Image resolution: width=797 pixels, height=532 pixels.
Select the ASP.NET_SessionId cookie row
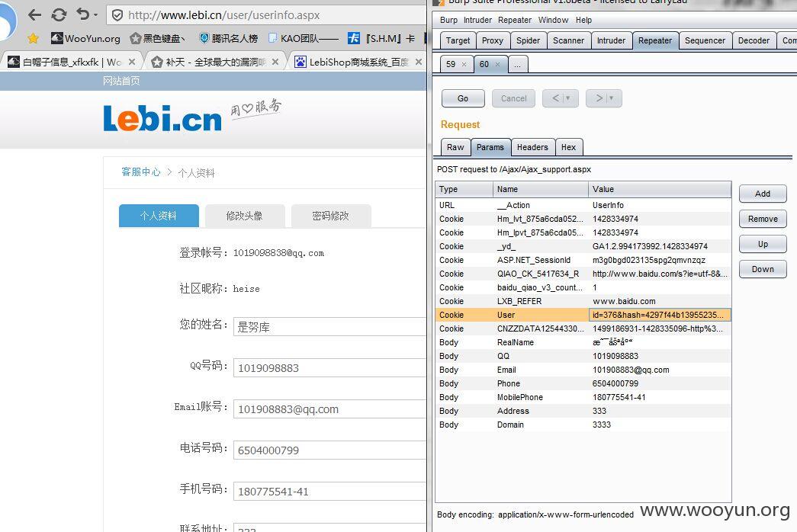click(x=583, y=260)
